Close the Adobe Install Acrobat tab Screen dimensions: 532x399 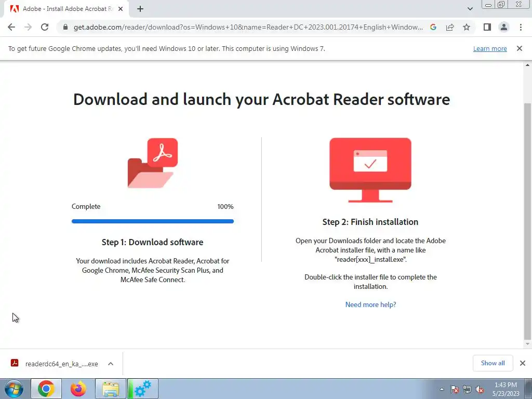121,9
